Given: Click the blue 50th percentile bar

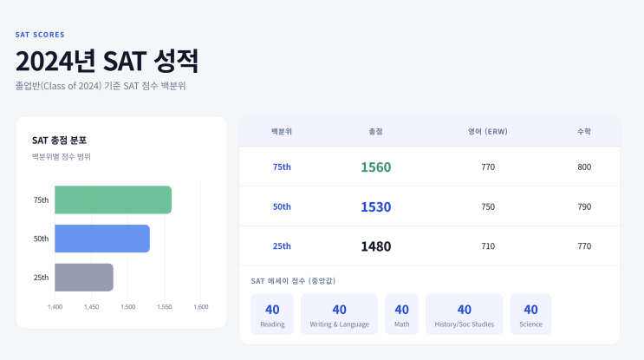Looking at the screenshot, I should coord(102,239).
